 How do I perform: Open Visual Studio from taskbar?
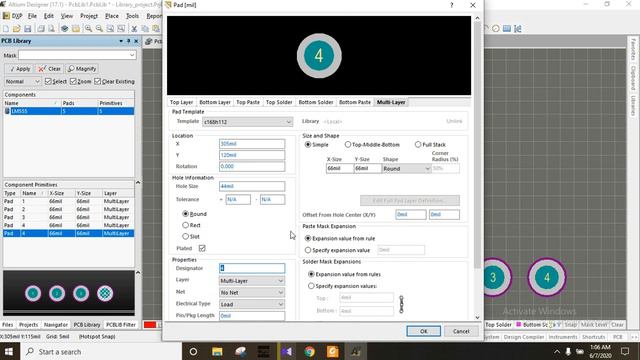click(x=287, y=351)
